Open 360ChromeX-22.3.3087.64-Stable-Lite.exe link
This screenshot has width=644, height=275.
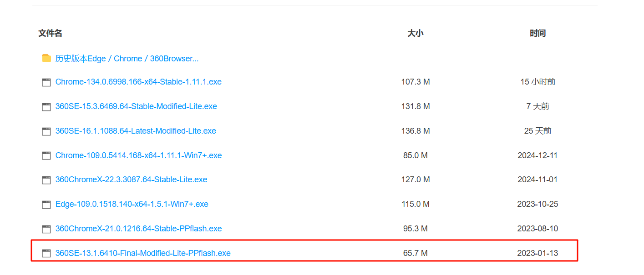tap(131, 180)
